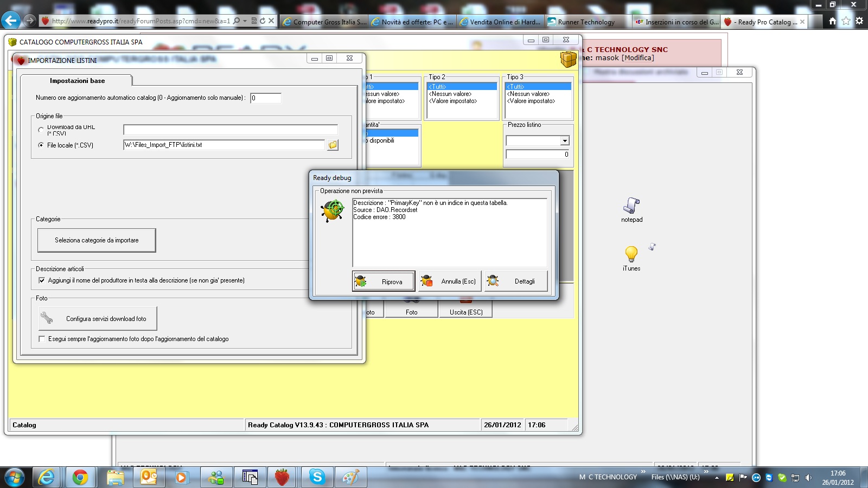Screen dimensions: 868x488
Task: Open Skype from the taskbar
Action: 317,477
